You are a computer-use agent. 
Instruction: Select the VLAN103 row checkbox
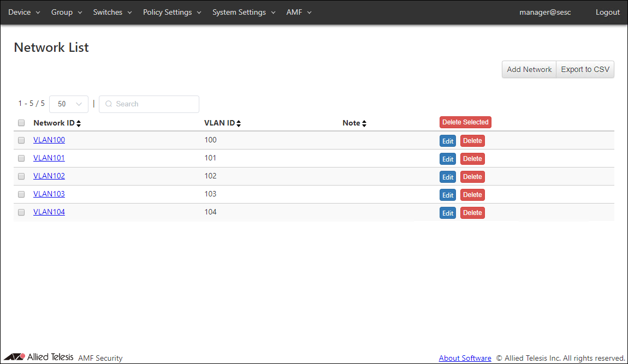click(21, 194)
